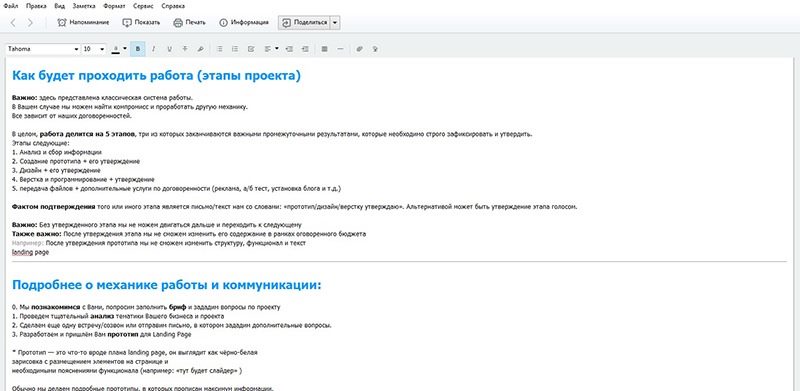The width and height of the screenshot is (800, 391).
Task: Click the underlined word 'landing'
Action: point(22,252)
